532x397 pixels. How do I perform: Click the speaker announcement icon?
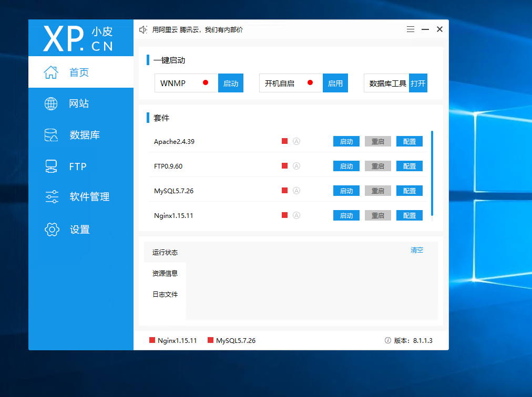(x=142, y=29)
